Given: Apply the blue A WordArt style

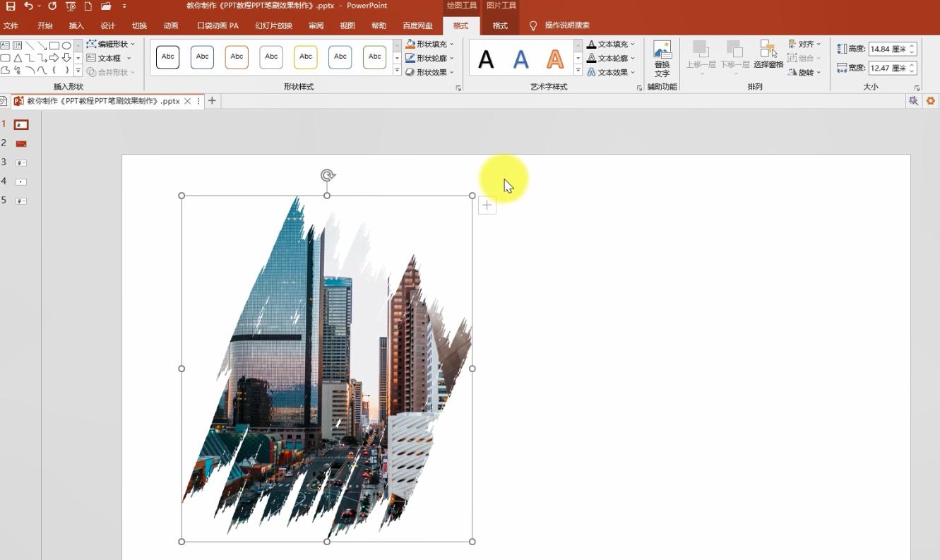Looking at the screenshot, I should pos(520,59).
